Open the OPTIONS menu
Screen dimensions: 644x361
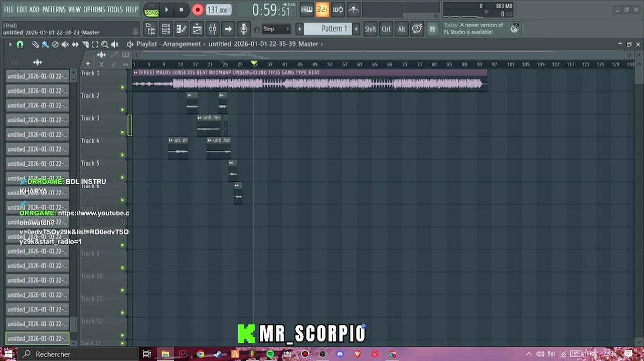(94, 10)
